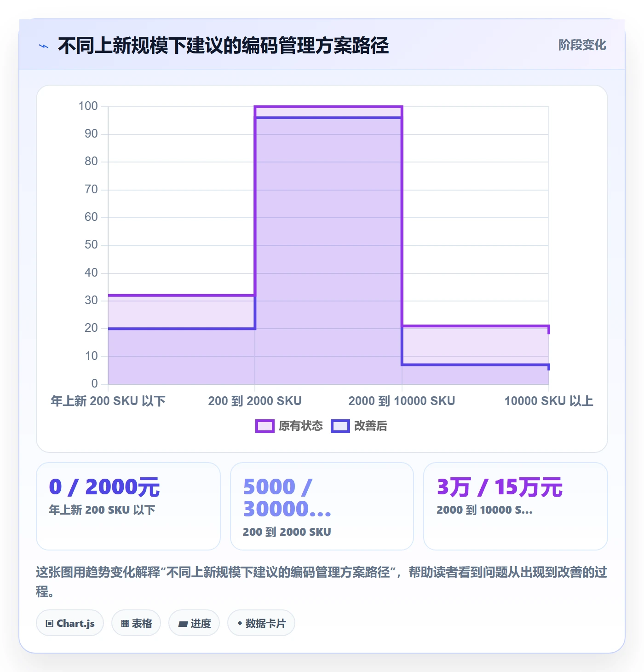Click the blue 改善后 legend swatch

pos(340,426)
